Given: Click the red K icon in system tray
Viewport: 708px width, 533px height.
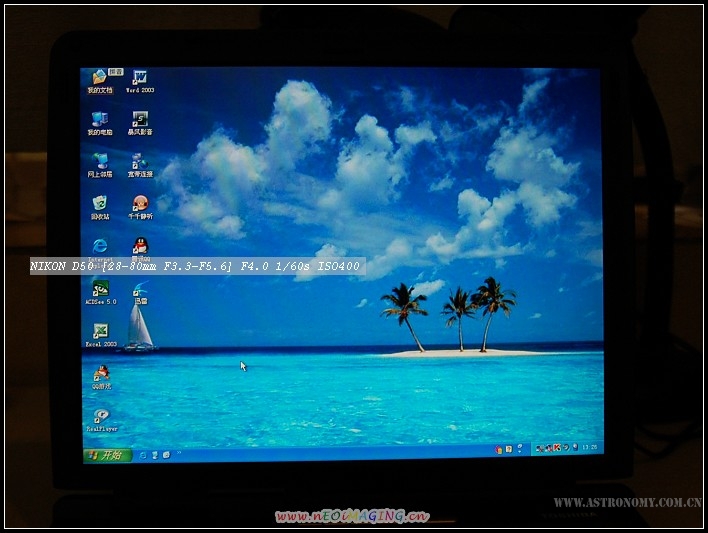Looking at the screenshot, I should tap(556, 448).
